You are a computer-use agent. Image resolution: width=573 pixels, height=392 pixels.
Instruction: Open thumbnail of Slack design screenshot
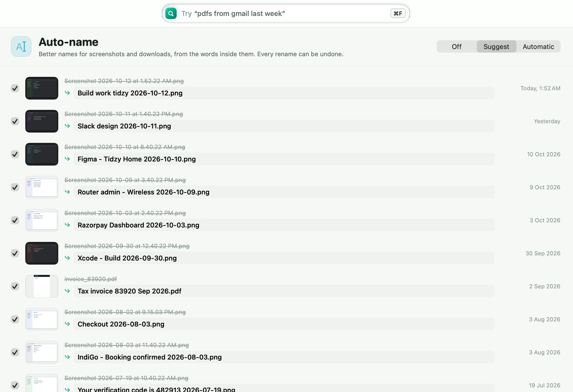42,121
